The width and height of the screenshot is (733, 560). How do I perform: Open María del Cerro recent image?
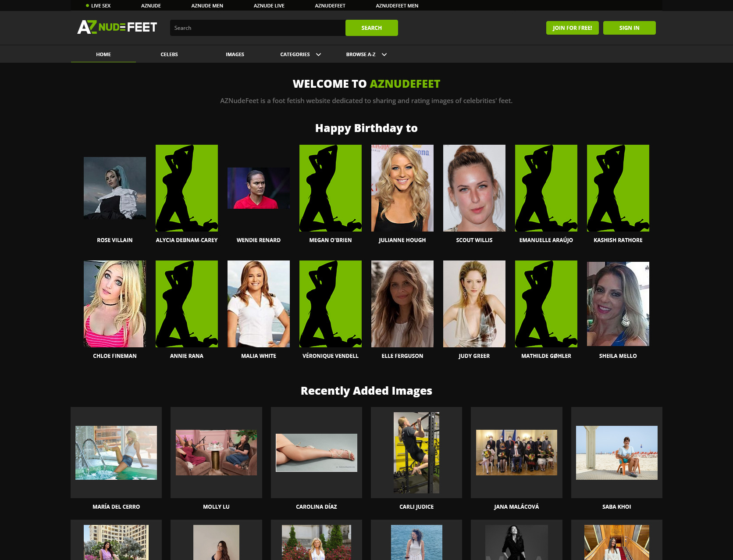point(116,453)
